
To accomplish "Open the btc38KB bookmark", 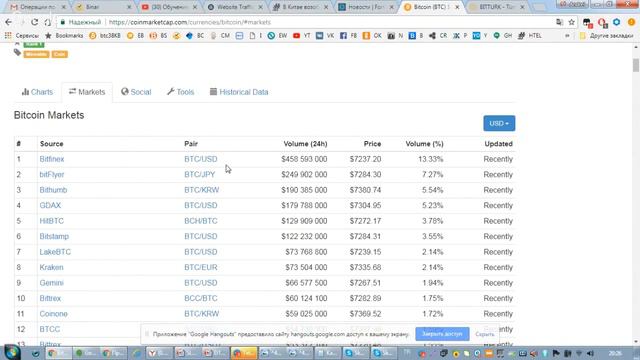I will click(x=105, y=36).
